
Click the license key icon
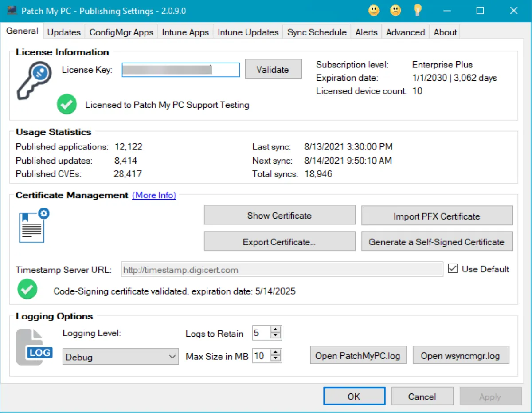(34, 80)
